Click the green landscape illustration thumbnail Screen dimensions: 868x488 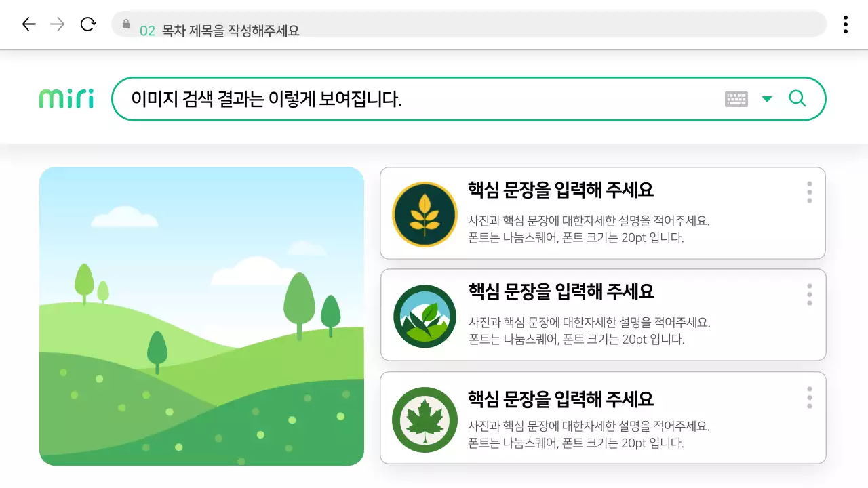203,316
